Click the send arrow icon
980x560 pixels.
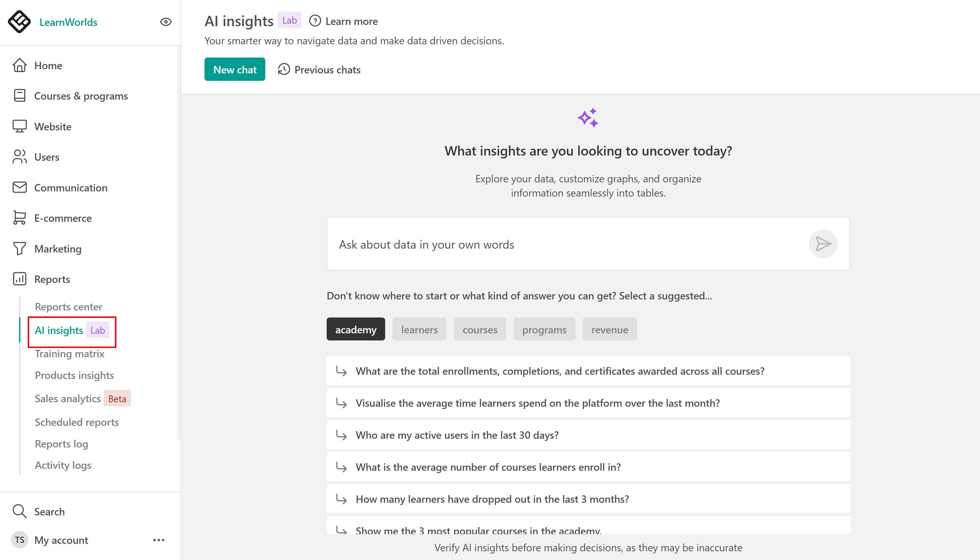tap(823, 244)
